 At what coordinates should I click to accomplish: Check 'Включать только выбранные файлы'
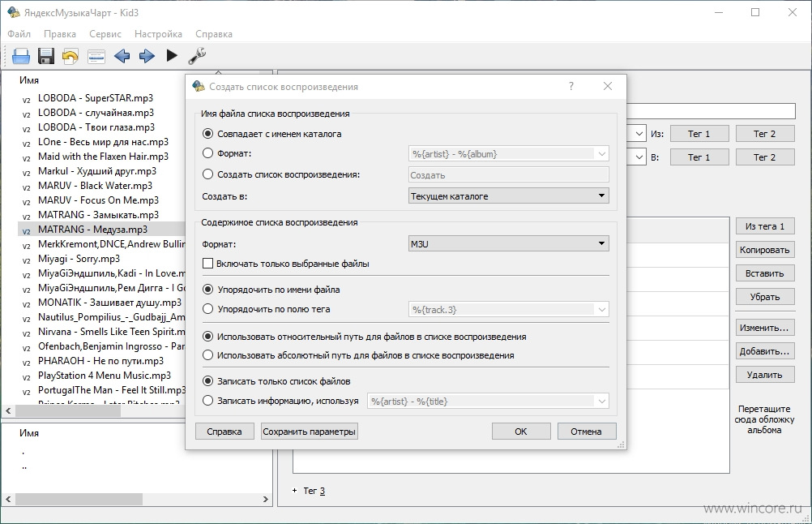pyautogui.click(x=207, y=264)
